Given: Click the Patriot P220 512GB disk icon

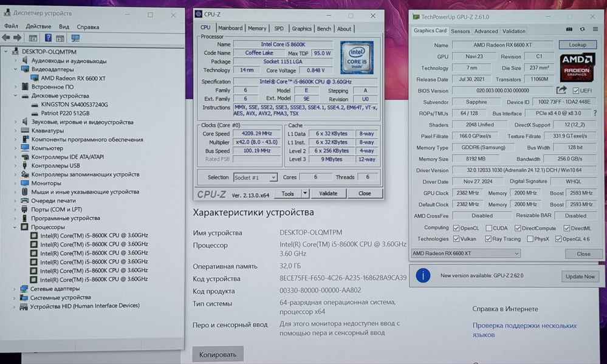Looking at the screenshot, I should click(x=35, y=114).
